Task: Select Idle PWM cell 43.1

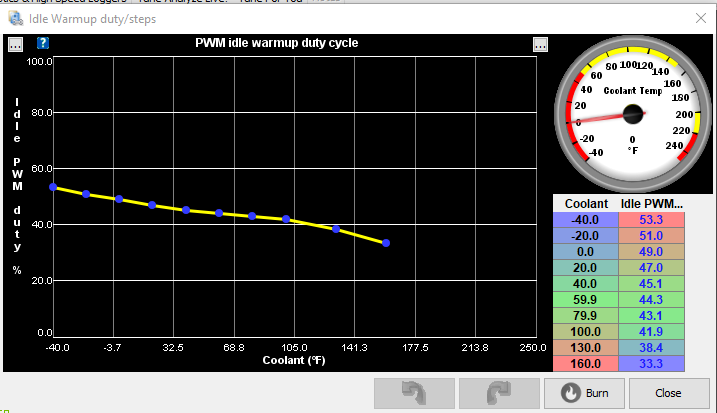Action: click(x=652, y=316)
